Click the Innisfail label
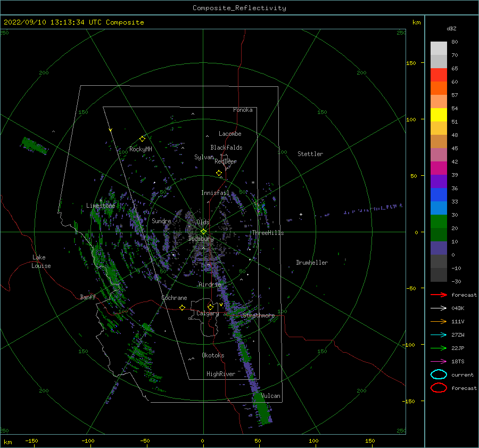479x448 pixels. point(215,193)
